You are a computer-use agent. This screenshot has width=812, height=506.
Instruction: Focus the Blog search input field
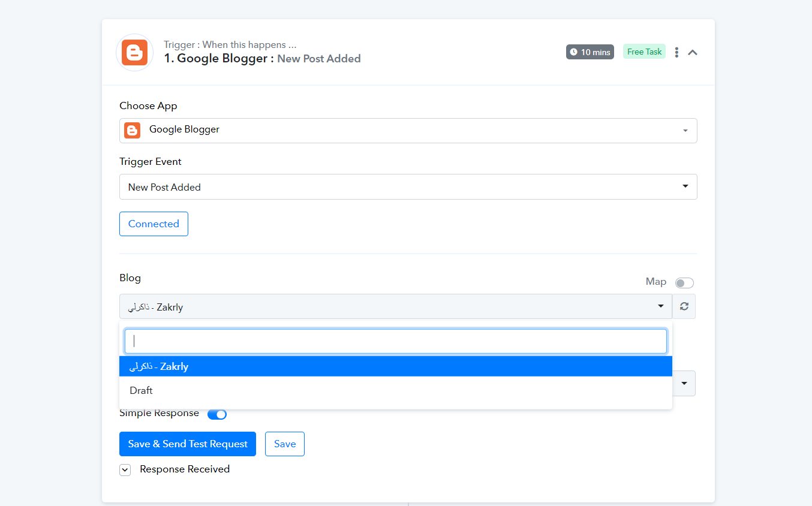click(396, 341)
